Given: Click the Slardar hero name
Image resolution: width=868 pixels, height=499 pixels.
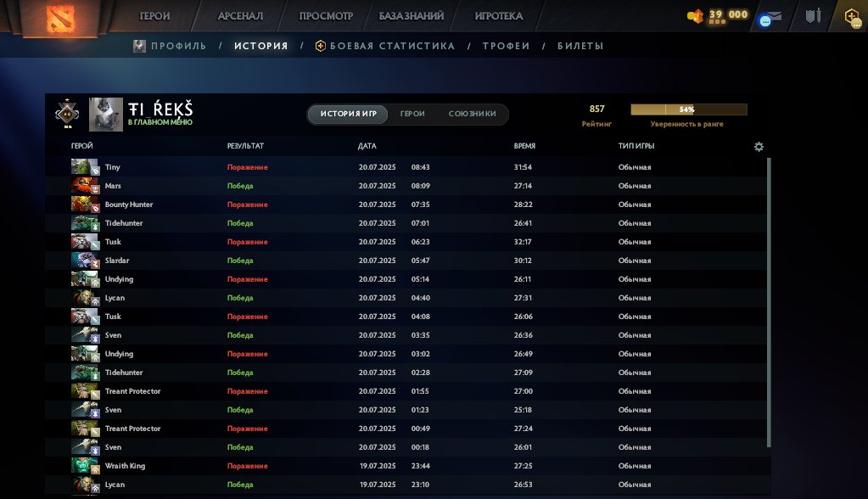Looking at the screenshot, I should 117,261.
